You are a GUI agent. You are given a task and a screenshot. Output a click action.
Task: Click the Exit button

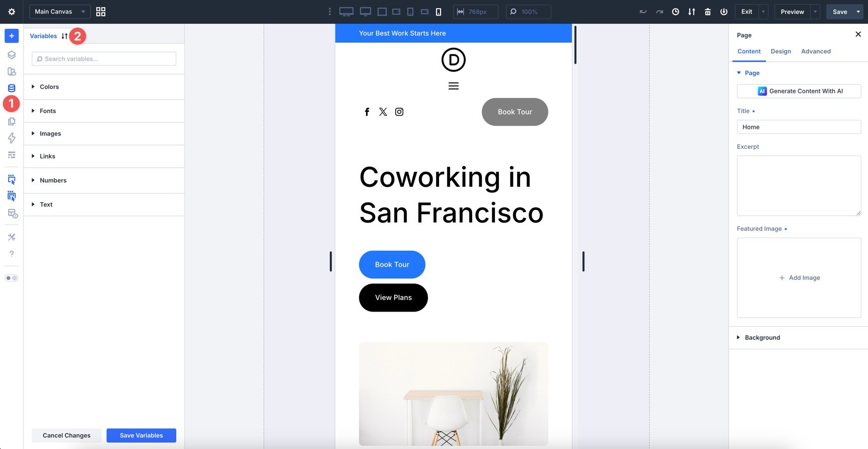pos(747,12)
